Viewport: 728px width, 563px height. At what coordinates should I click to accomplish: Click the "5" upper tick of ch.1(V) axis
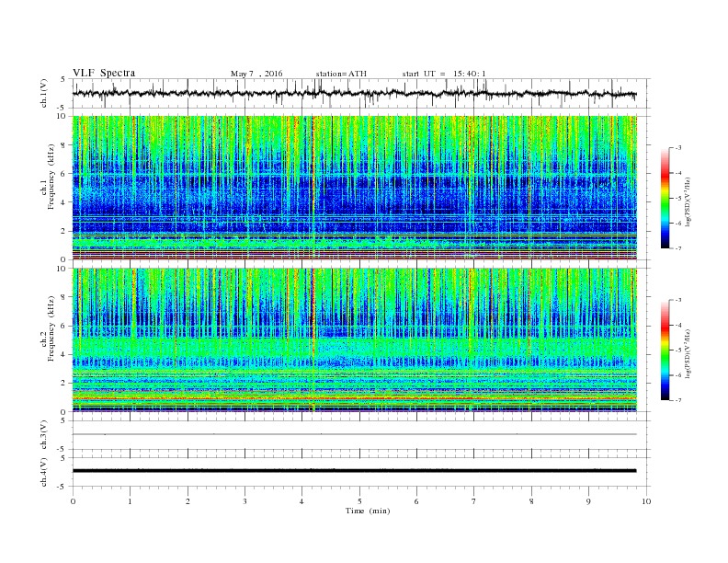click(63, 79)
